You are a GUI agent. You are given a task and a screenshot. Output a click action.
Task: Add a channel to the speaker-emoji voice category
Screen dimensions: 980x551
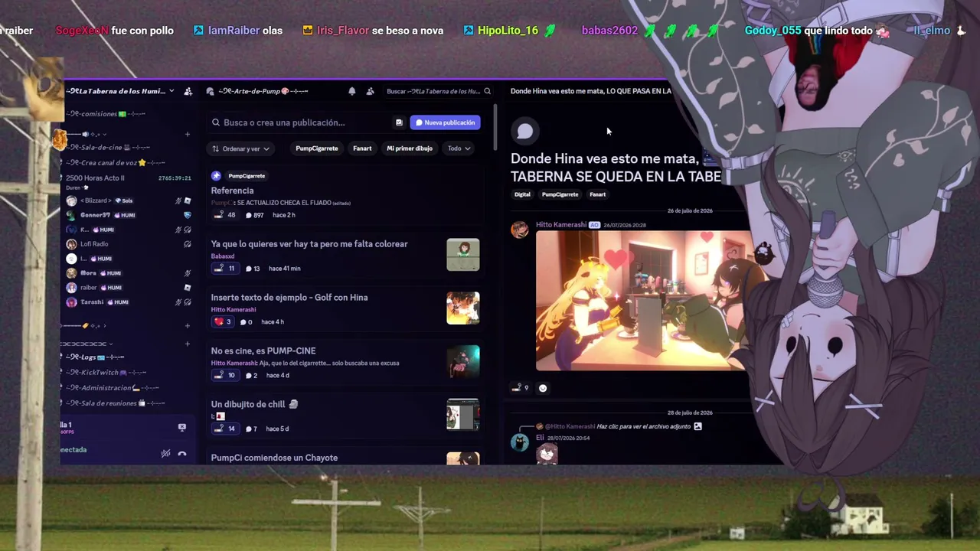click(x=187, y=135)
